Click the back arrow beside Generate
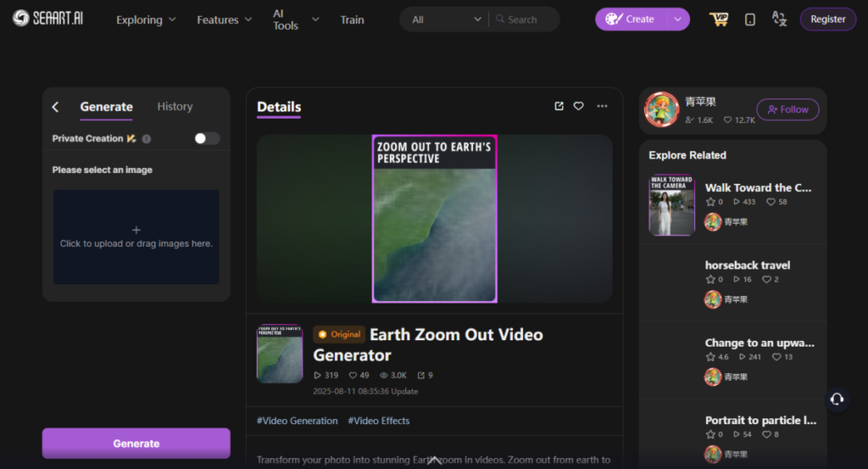The height and width of the screenshot is (469, 868). [x=56, y=107]
